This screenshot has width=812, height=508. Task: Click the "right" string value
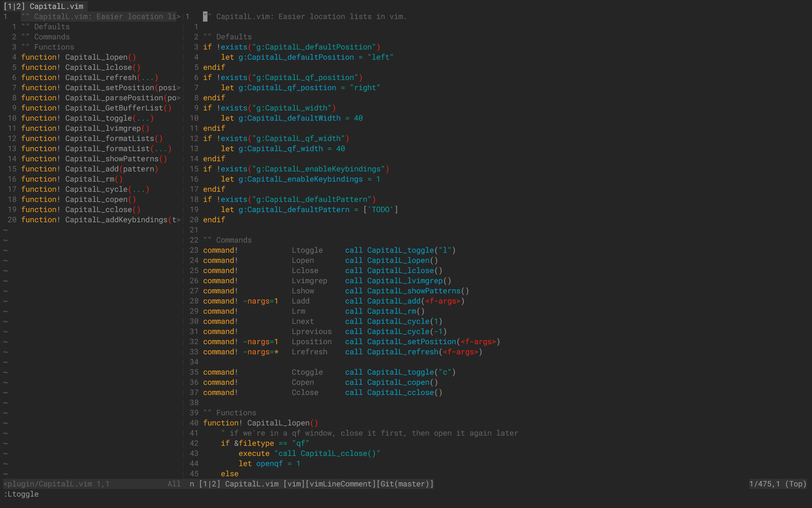click(365, 87)
